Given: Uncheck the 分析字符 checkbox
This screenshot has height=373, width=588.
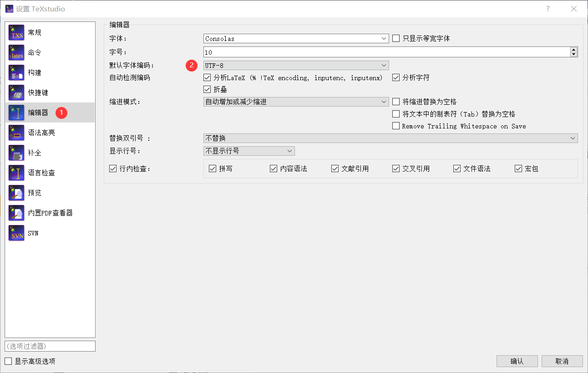Looking at the screenshot, I should pyautogui.click(x=396, y=78).
